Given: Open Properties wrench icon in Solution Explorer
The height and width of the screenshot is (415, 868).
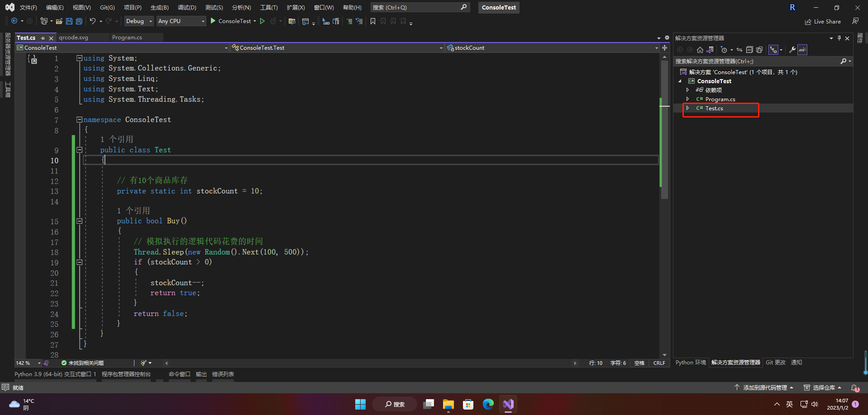Looking at the screenshot, I should 792,50.
